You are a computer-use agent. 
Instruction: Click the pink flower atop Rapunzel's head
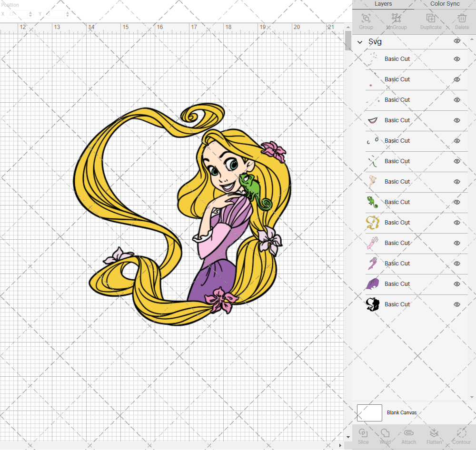274,151
